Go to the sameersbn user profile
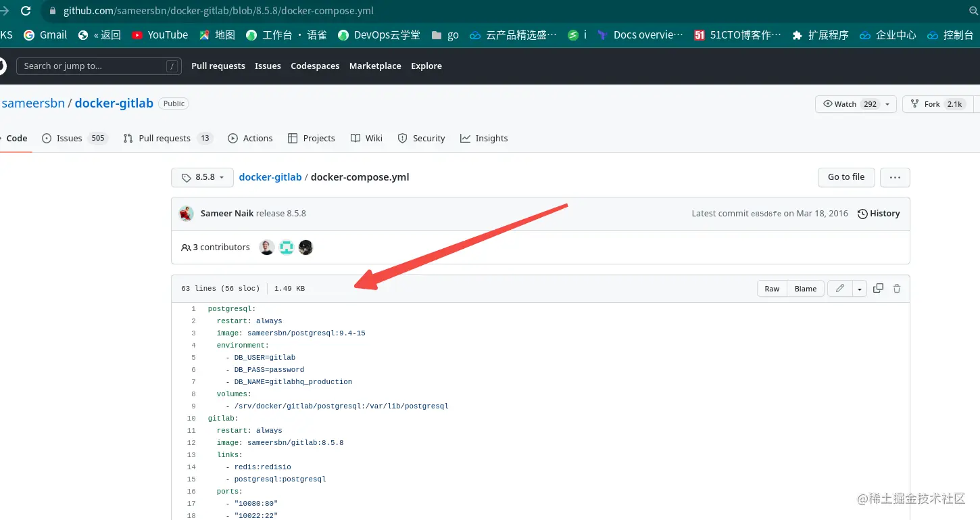The image size is (980, 520). click(x=33, y=103)
